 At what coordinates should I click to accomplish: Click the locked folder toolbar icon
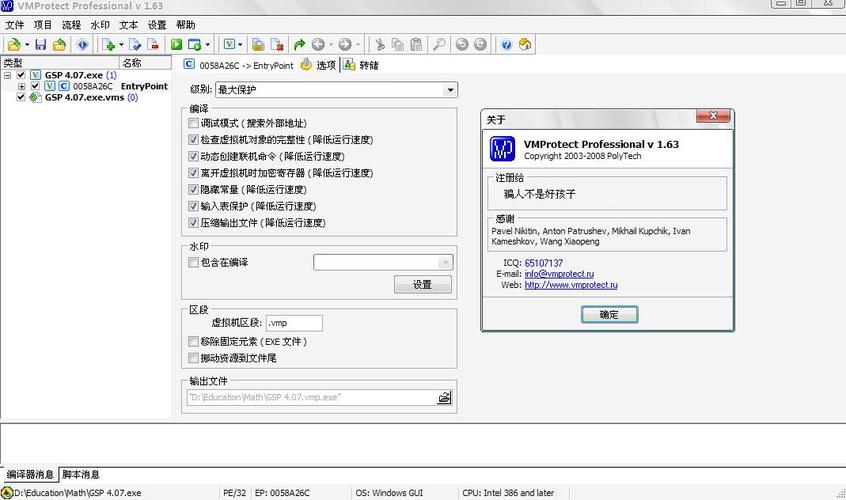pos(258,45)
